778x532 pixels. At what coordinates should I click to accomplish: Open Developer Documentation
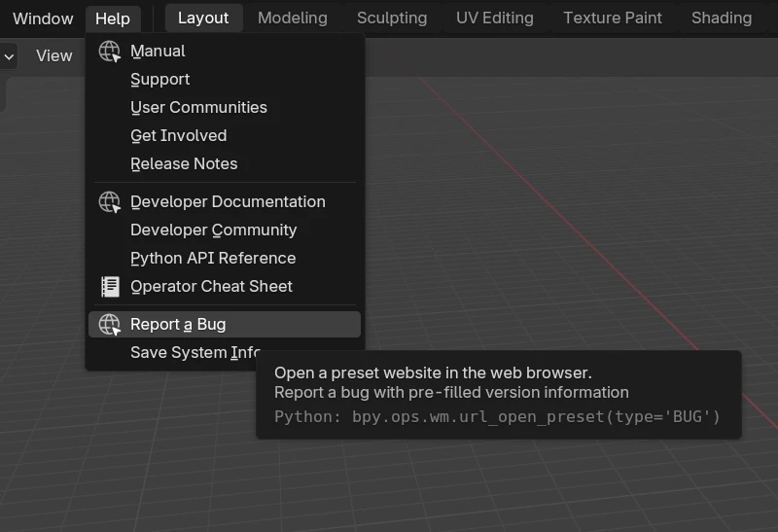(x=225, y=202)
